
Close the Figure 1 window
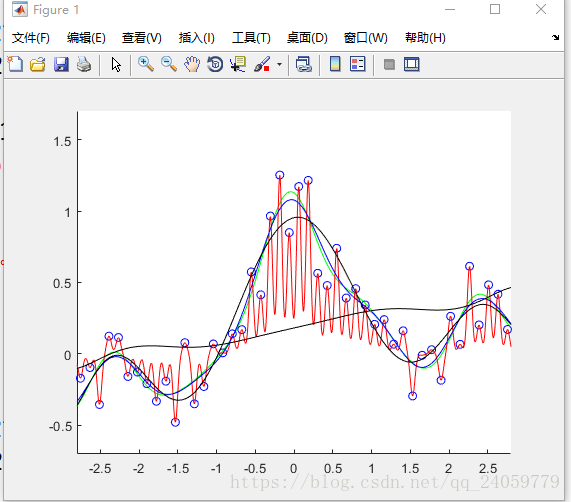pyautogui.click(x=541, y=9)
